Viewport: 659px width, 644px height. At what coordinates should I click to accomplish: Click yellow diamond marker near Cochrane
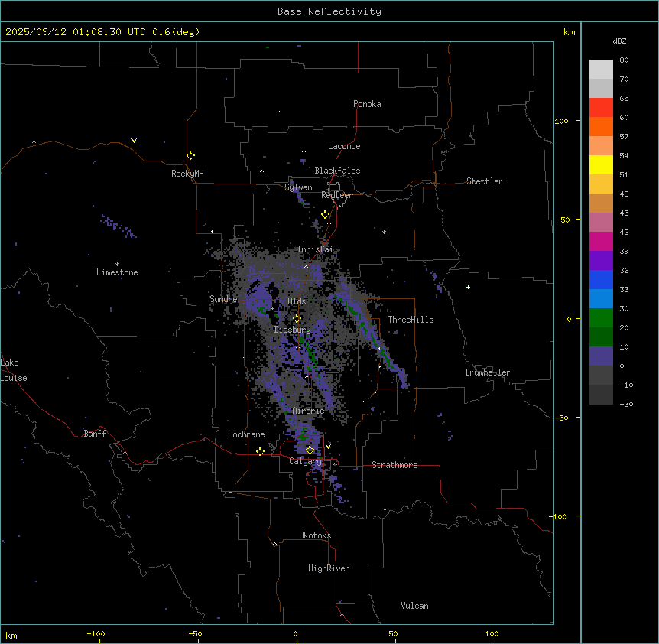tap(260, 451)
